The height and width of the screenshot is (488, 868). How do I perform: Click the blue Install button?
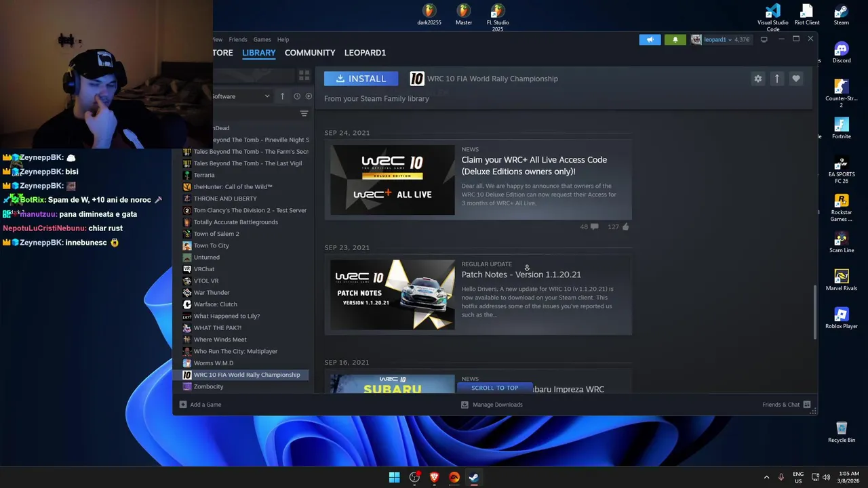click(361, 79)
